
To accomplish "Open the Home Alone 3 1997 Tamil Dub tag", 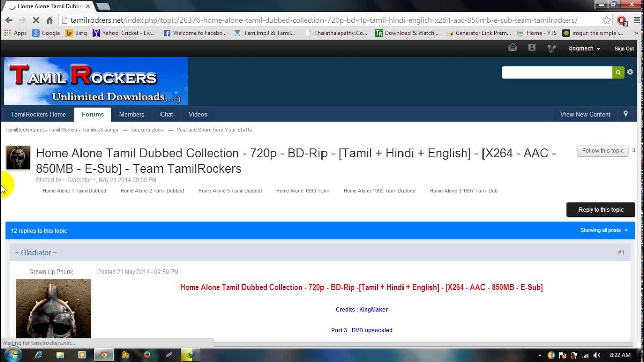I will [x=463, y=191].
